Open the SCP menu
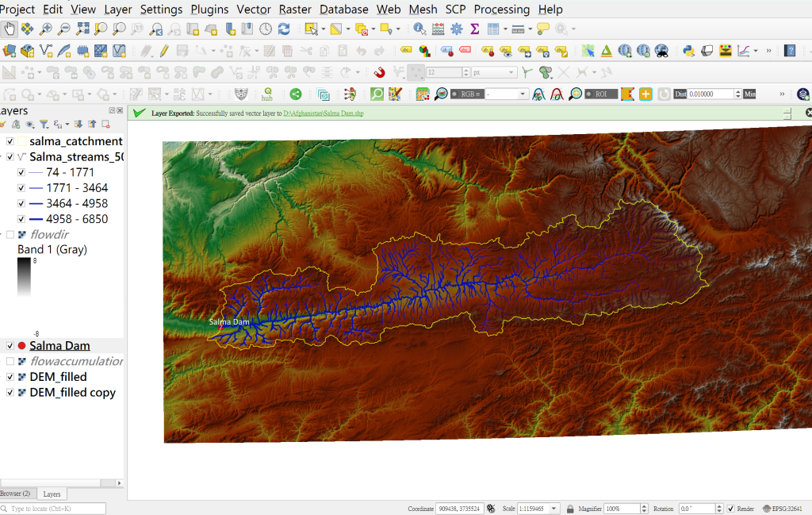 coord(455,10)
